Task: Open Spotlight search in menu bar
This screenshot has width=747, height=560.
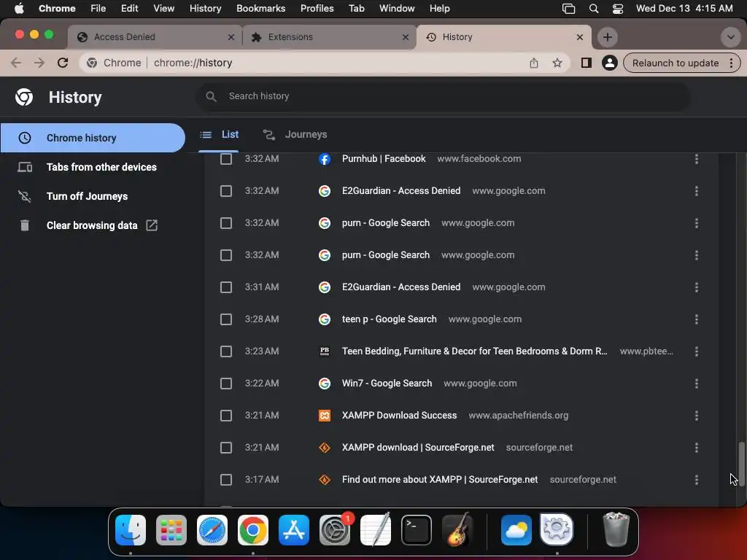Action: point(594,9)
